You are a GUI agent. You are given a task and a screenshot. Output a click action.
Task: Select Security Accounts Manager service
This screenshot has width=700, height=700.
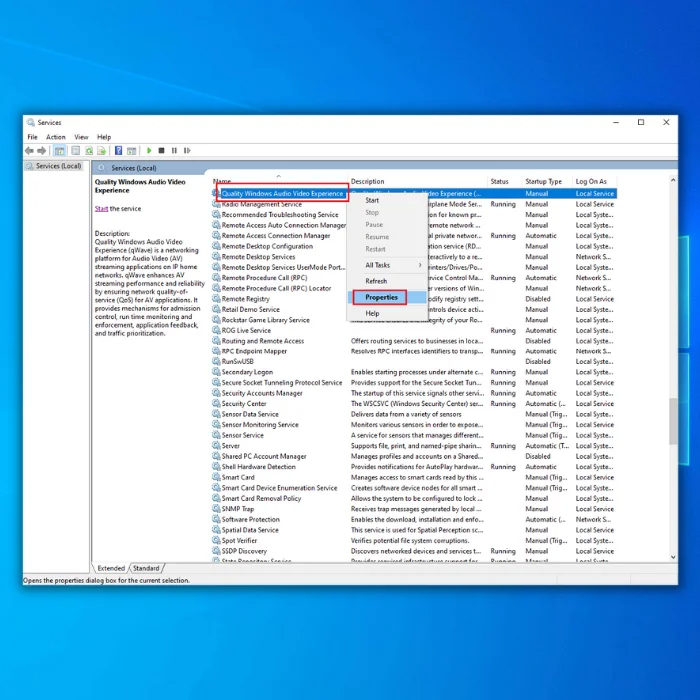[x=414, y=393]
